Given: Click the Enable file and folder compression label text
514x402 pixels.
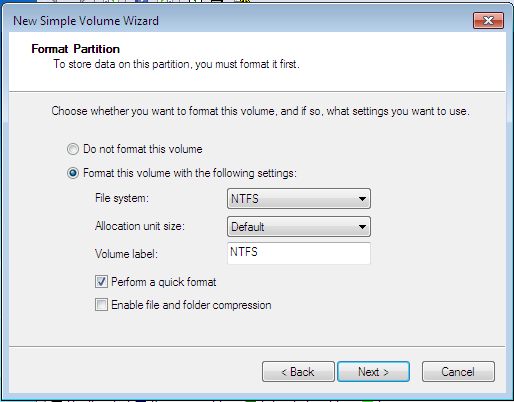Looking at the screenshot, I should pyautogui.click(x=191, y=305).
